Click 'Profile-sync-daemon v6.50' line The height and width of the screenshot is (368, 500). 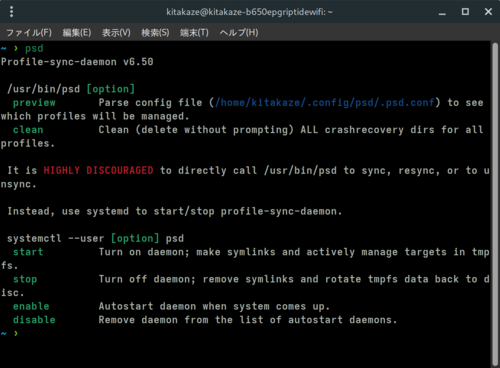coord(77,62)
